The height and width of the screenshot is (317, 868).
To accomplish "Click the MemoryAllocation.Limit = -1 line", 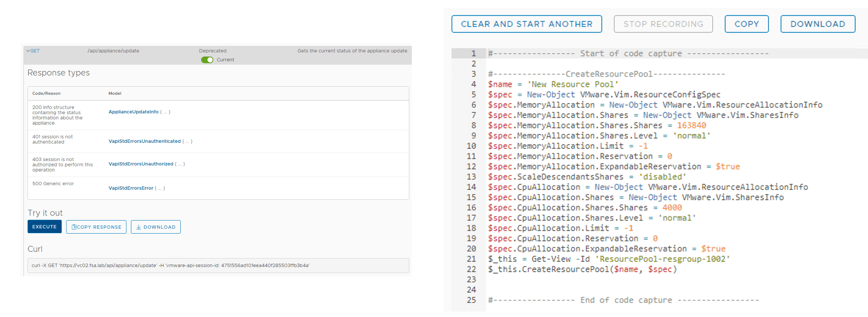I will click(x=568, y=146).
